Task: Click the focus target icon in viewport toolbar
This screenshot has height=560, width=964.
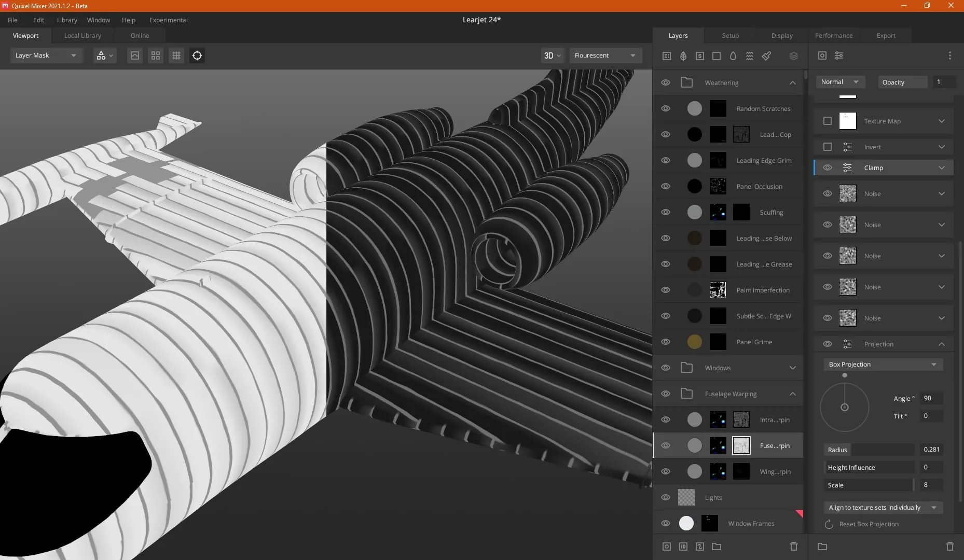Action: [197, 55]
